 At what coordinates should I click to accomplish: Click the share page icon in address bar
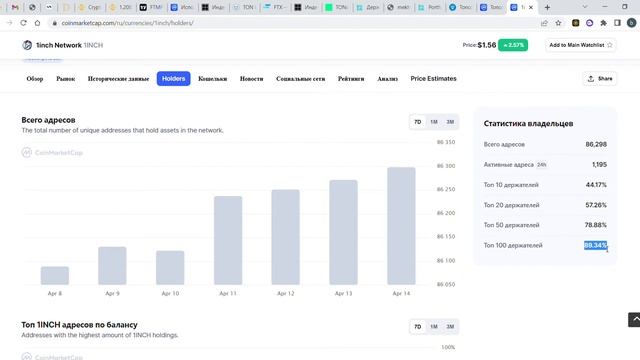pos(544,23)
